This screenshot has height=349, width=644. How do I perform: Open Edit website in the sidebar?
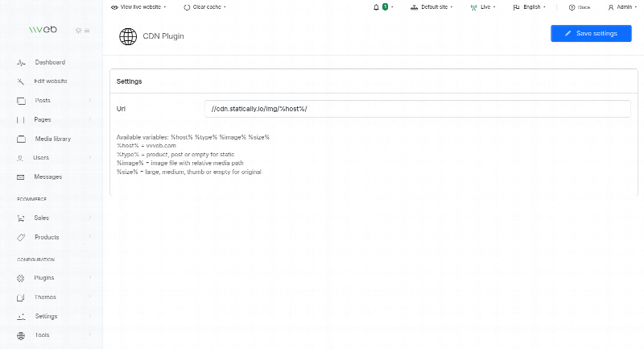(x=50, y=81)
